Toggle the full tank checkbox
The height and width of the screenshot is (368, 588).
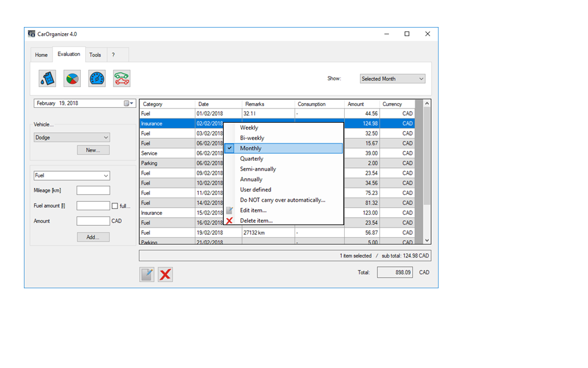tap(115, 206)
